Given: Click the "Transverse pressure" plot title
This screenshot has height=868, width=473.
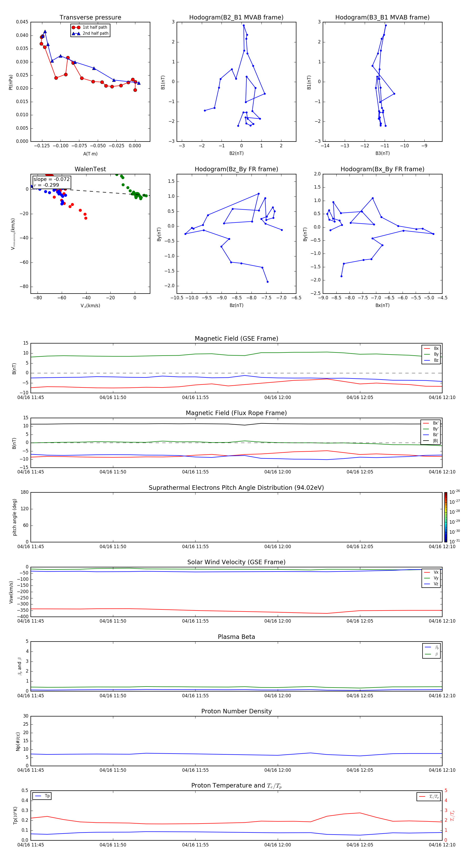Looking at the screenshot, I should point(90,18).
